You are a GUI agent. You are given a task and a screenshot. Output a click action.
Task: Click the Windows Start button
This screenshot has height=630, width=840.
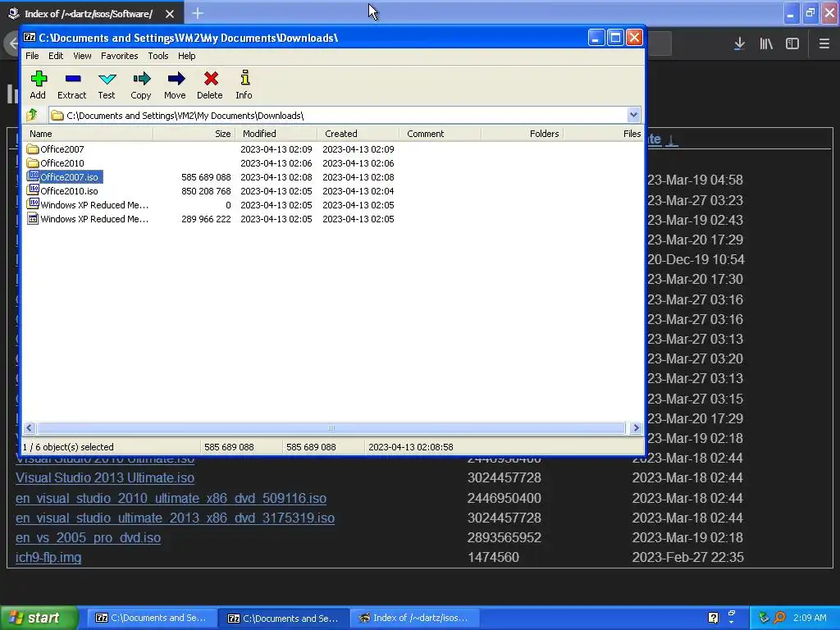39,618
